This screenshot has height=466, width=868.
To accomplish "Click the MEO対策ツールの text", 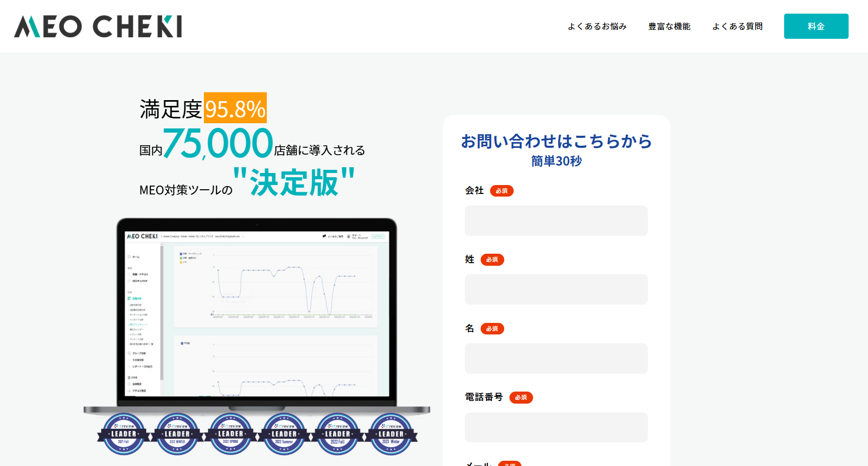I will coord(186,190).
